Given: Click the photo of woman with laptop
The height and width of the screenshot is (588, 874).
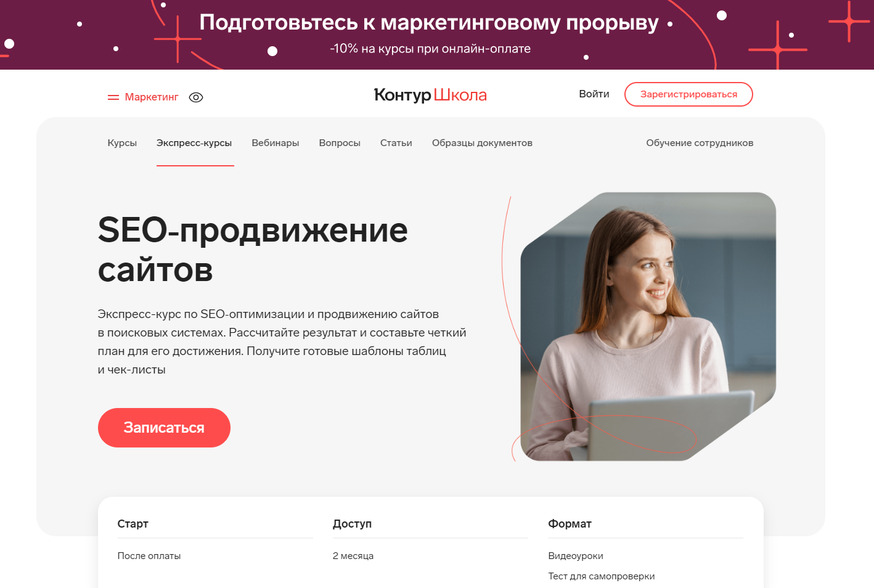Looking at the screenshot, I should [x=648, y=327].
